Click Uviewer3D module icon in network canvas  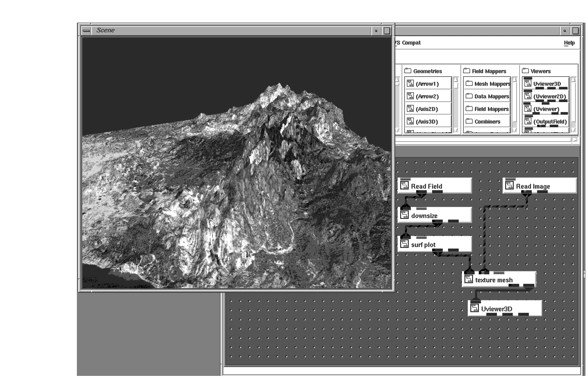pyautogui.click(x=475, y=308)
